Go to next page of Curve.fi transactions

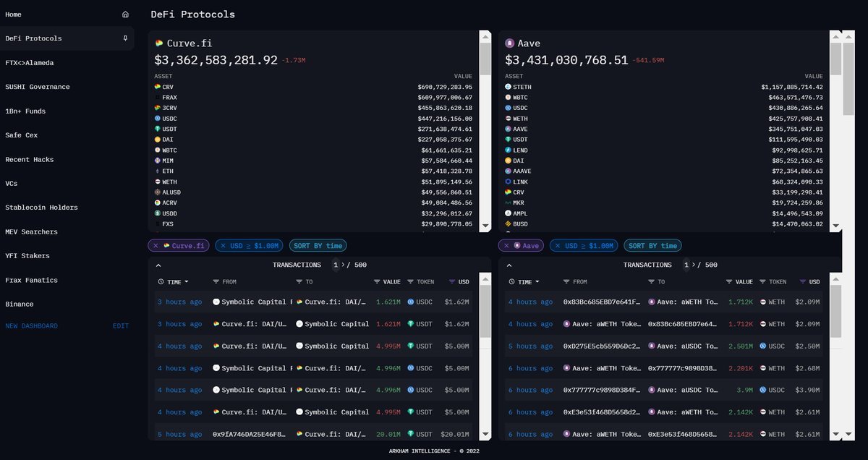click(343, 265)
